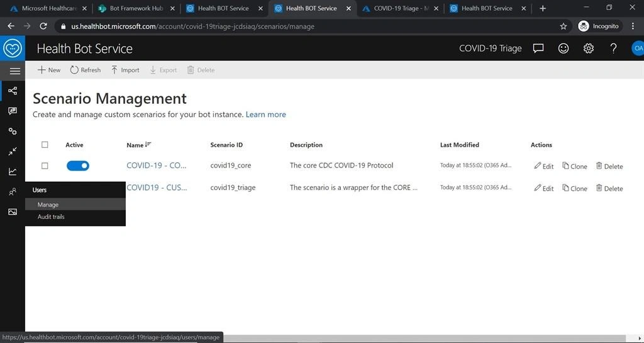Open the Health Bot heart logo

13,48
